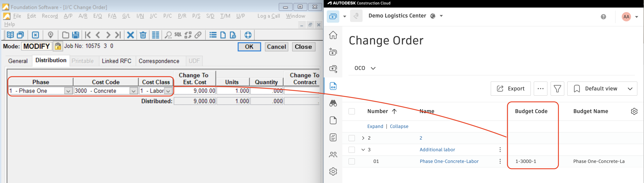644x183 pixels.
Task: Open the Cost Class dropdown arrow
Action: click(x=168, y=91)
